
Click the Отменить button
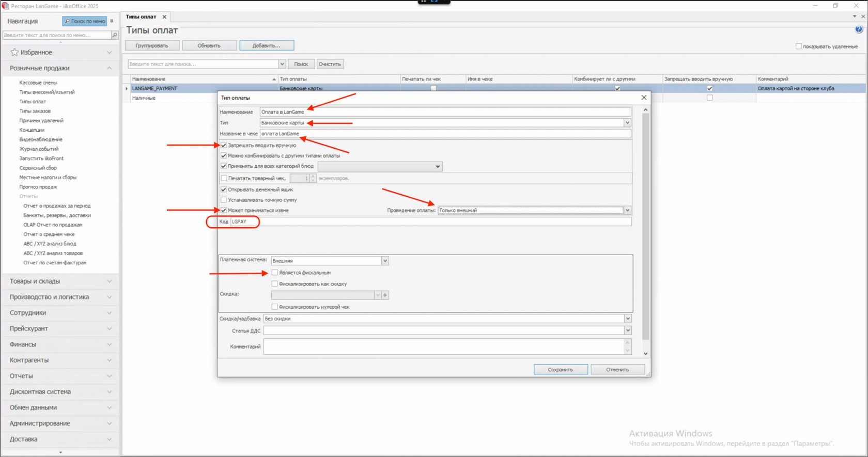[617, 370]
